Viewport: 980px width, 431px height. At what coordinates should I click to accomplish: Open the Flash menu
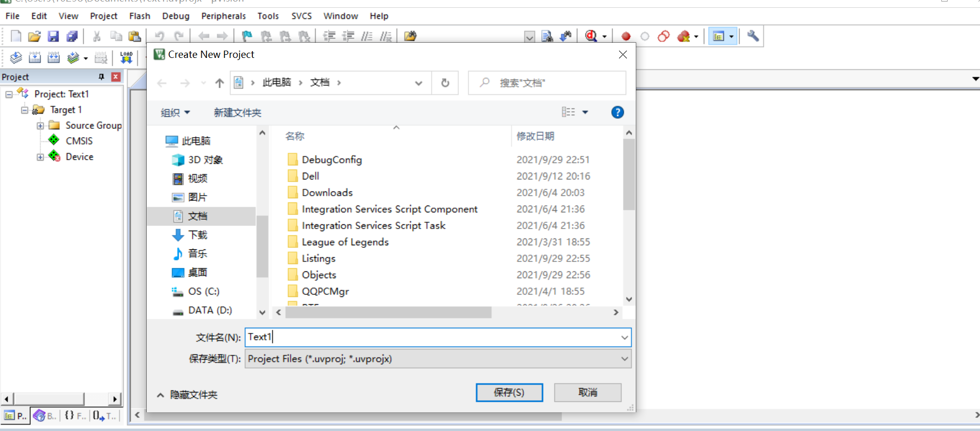pos(139,16)
